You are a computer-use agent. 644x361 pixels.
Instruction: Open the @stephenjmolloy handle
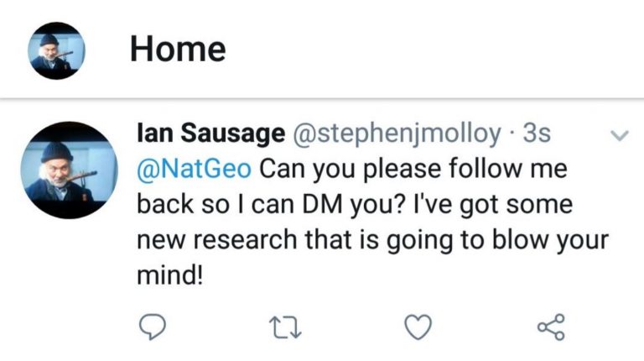click(x=396, y=133)
